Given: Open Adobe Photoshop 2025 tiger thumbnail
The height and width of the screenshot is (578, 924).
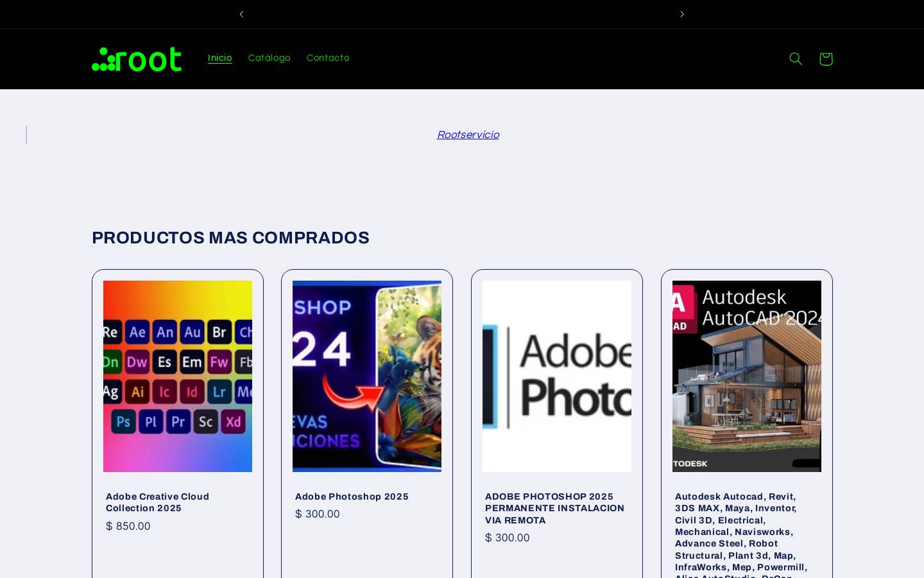Looking at the screenshot, I should click(x=367, y=376).
